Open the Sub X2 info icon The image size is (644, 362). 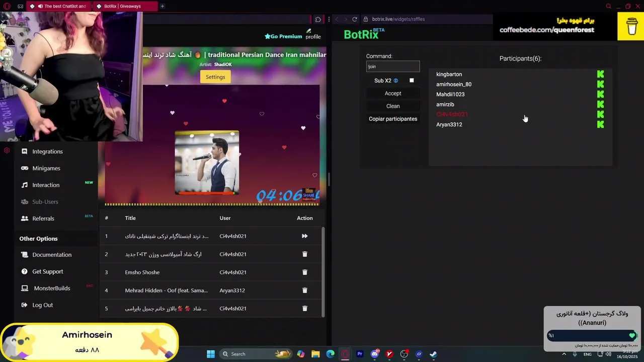pyautogui.click(x=395, y=80)
